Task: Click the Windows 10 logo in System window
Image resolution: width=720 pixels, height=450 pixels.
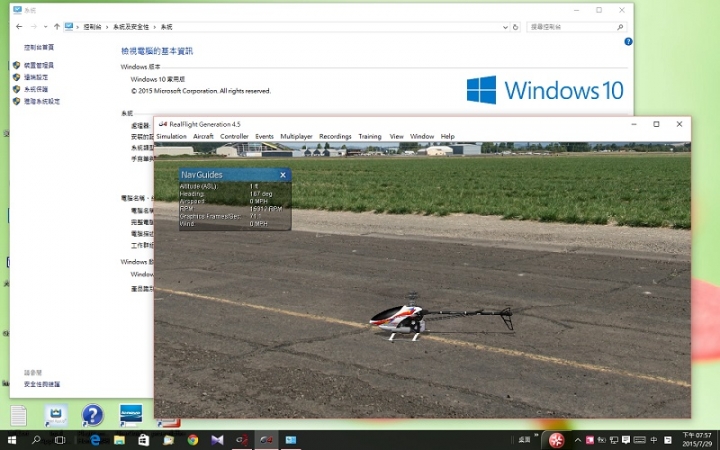Action: pyautogui.click(x=545, y=90)
